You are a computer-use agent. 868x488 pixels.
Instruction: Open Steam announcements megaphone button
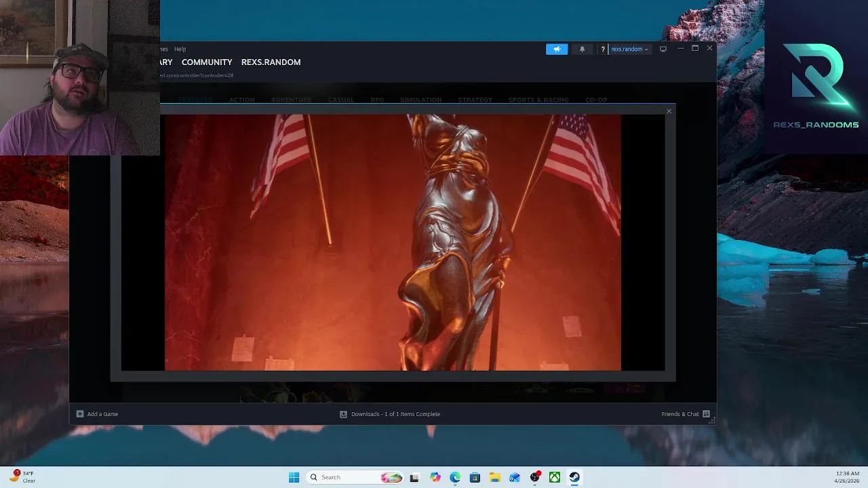[557, 49]
